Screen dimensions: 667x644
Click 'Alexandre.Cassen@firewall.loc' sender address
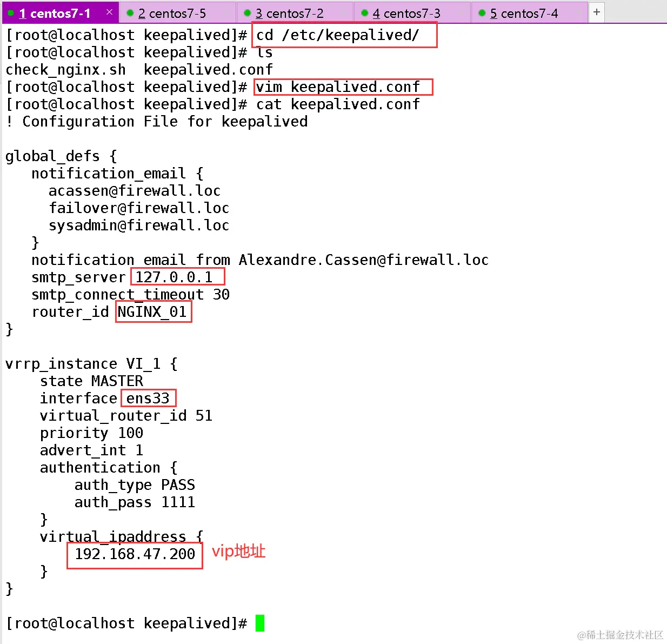pyautogui.click(x=364, y=260)
